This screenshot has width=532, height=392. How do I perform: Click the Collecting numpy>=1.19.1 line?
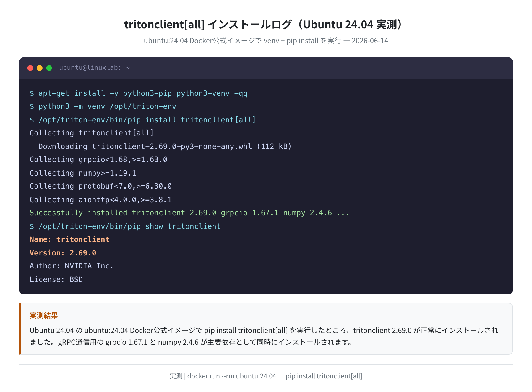[83, 173]
